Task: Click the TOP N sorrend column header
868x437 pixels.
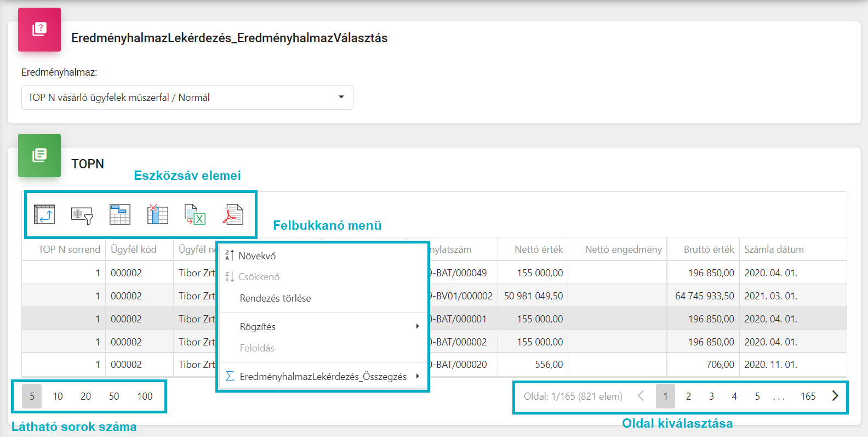Action: 64,249
